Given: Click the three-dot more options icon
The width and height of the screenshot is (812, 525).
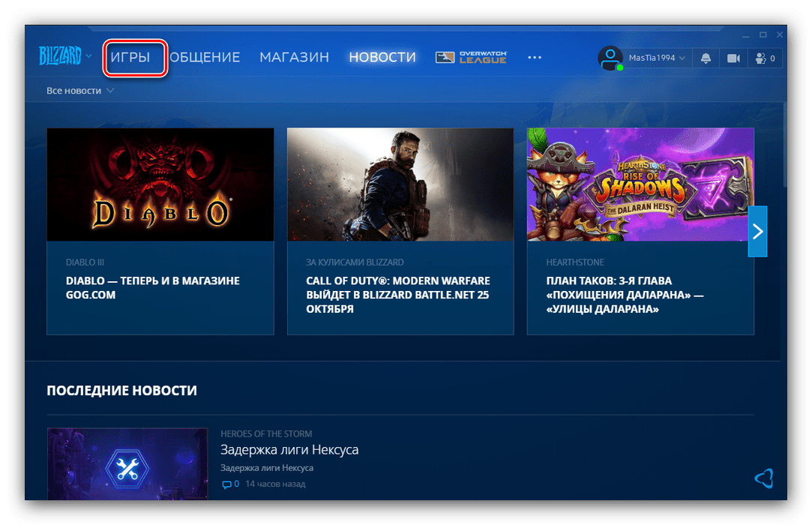Looking at the screenshot, I should [534, 57].
